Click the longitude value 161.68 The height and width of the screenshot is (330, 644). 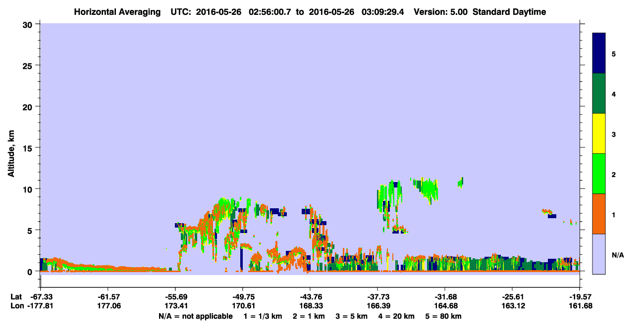point(581,306)
